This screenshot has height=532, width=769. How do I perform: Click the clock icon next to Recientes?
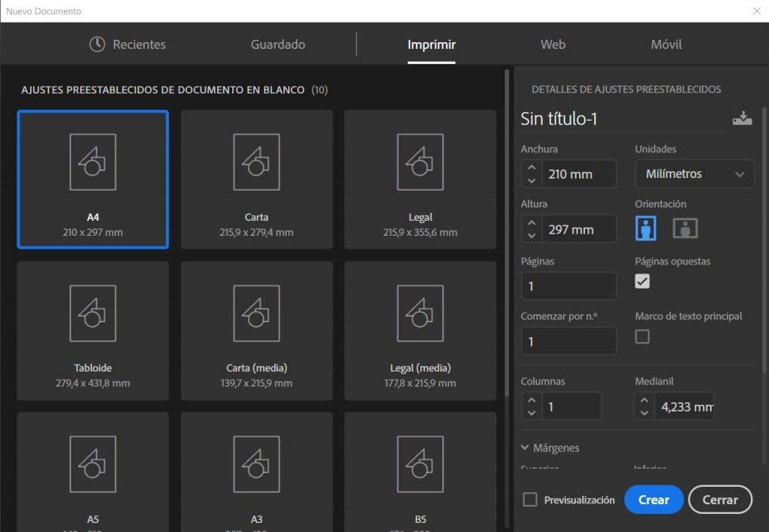click(x=97, y=44)
